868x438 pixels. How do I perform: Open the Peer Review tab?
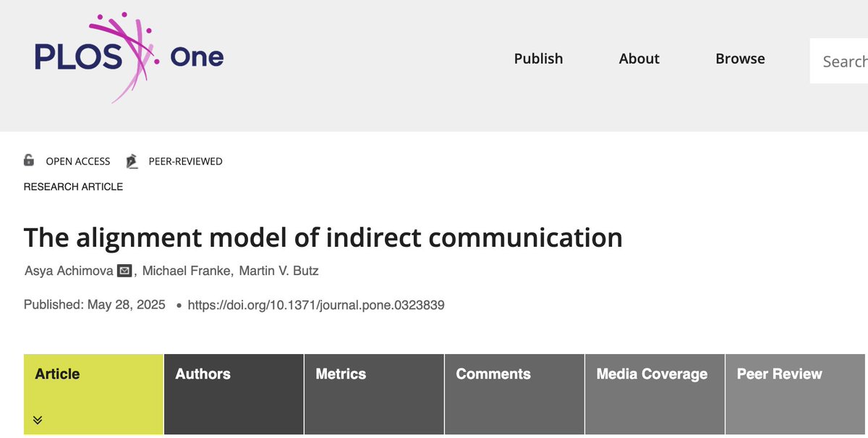pos(796,394)
